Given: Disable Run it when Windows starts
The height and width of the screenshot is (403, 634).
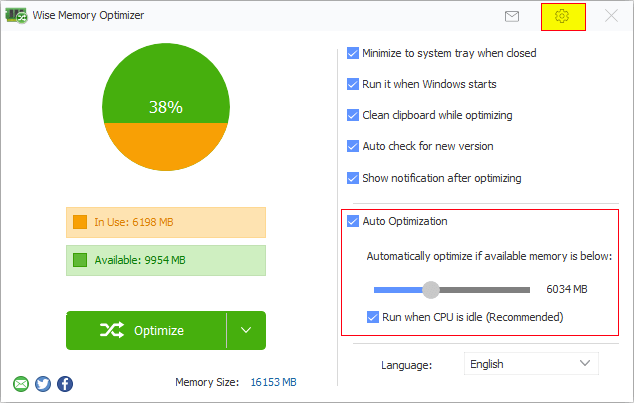Looking at the screenshot, I should pos(353,84).
